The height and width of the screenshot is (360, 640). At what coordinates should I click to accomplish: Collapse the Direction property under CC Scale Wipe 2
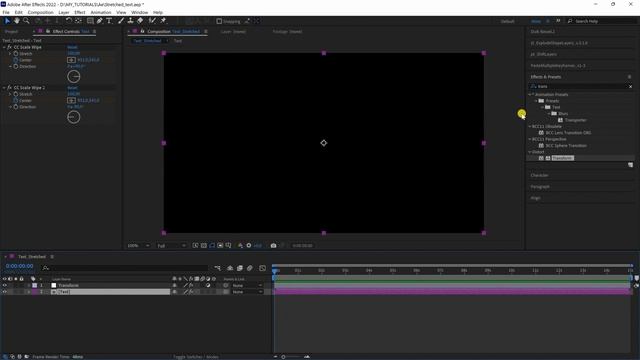click(x=10, y=107)
